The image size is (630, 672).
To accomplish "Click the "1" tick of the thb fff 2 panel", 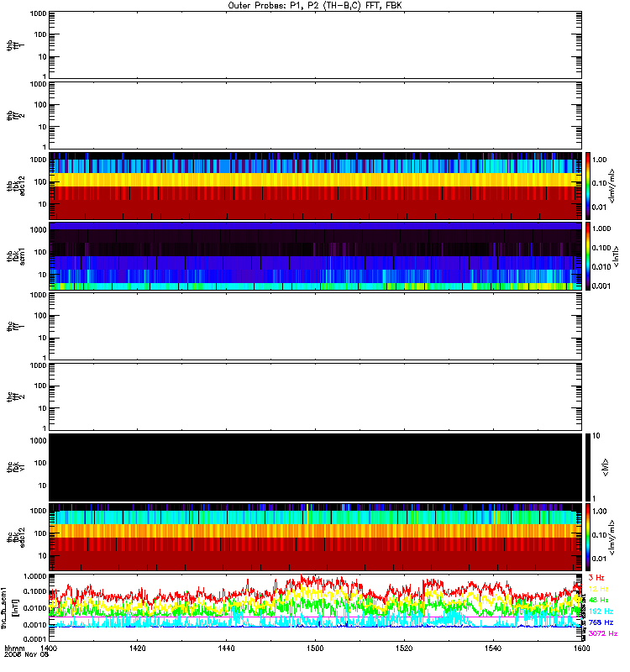I will [45, 148].
